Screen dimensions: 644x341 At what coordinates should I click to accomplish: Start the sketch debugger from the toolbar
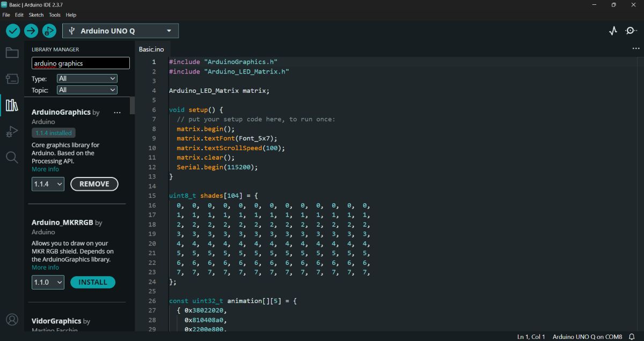(49, 31)
